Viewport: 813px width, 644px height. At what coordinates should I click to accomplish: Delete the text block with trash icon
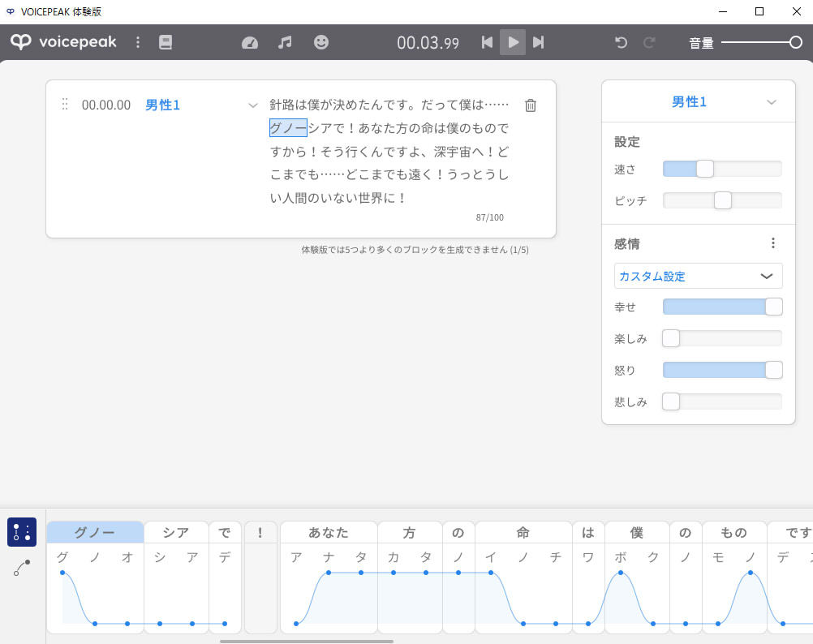pyautogui.click(x=531, y=105)
